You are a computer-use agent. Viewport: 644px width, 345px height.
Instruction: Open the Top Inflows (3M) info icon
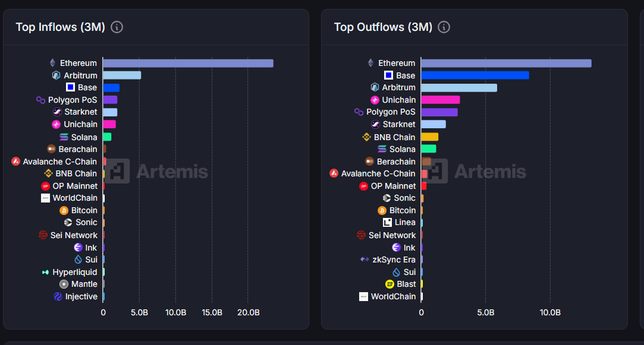tap(117, 27)
